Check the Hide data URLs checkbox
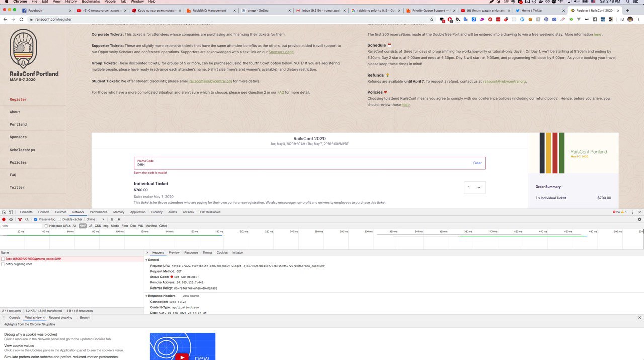Screen dimensions: 644x360 pos(46,226)
